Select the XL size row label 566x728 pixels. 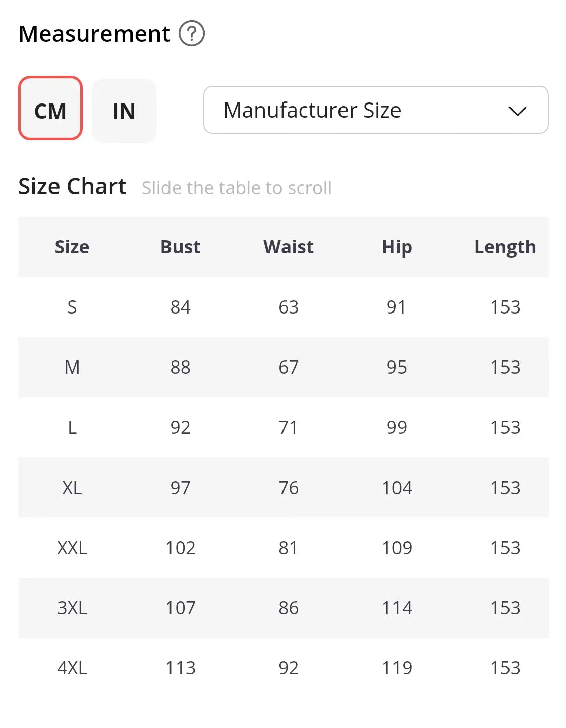pyautogui.click(x=72, y=488)
